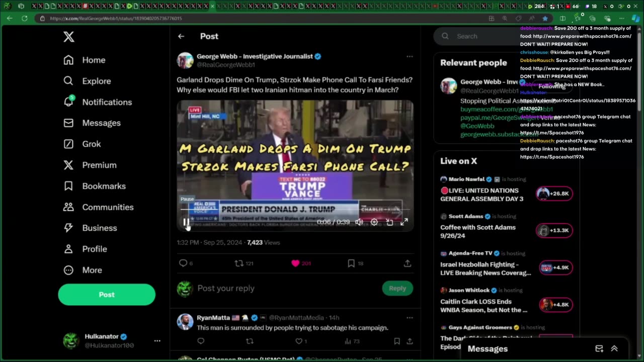Expand the Messages drawer

[x=614, y=348]
